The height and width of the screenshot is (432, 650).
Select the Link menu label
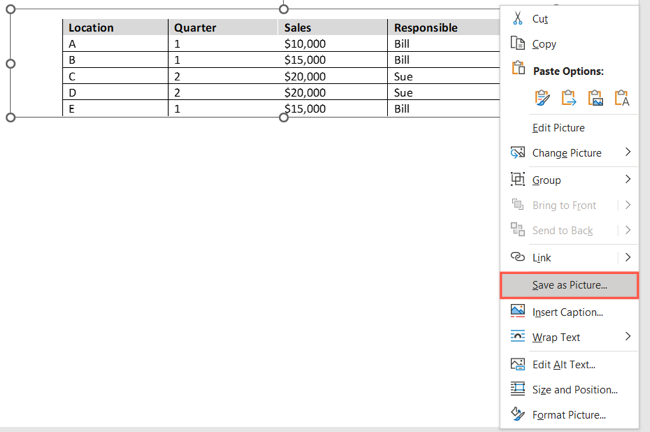coord(541,258)
